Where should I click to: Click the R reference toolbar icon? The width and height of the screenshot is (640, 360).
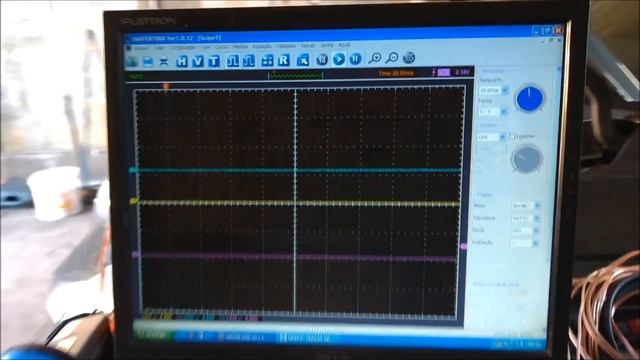pyautogui.click(x=284, y=60)
